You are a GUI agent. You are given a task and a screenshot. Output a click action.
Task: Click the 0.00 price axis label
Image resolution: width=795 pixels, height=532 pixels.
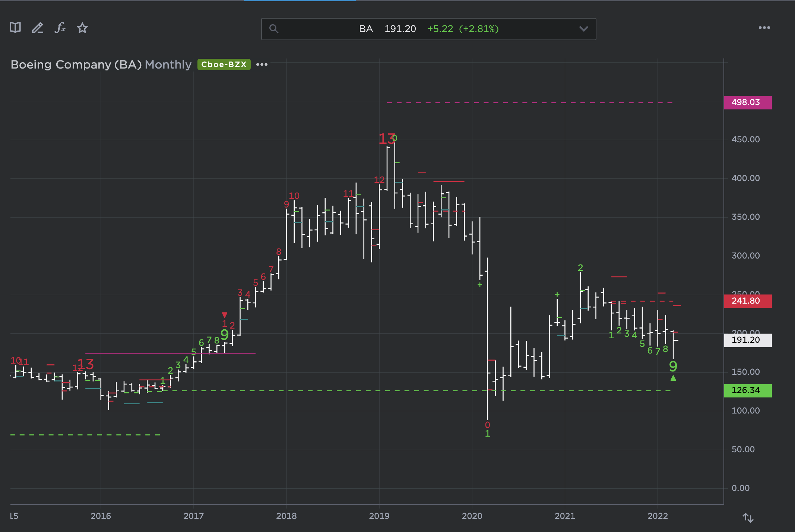[741, 488]
